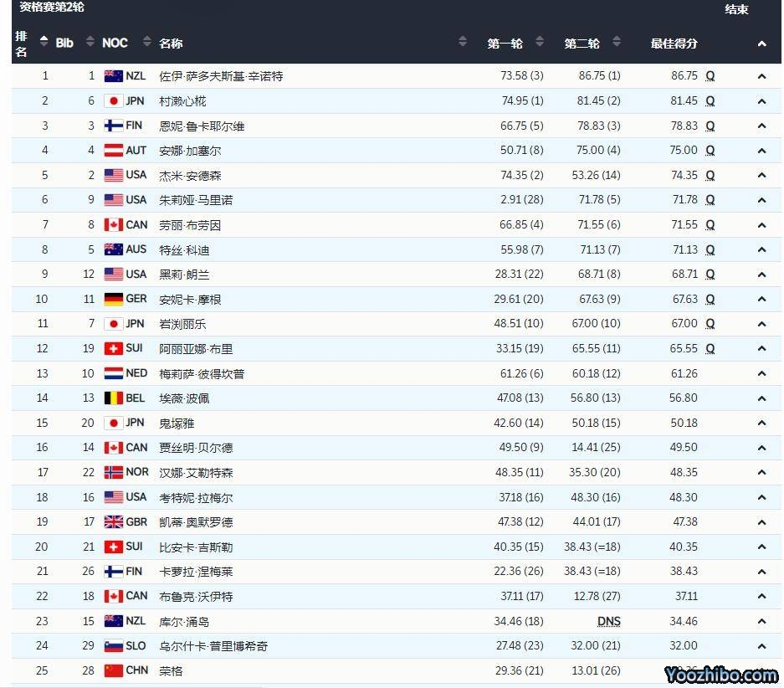This screenshot has width=784, height=688.
Task: Click New Zealand flag in first row
Action: click(113, 76)
